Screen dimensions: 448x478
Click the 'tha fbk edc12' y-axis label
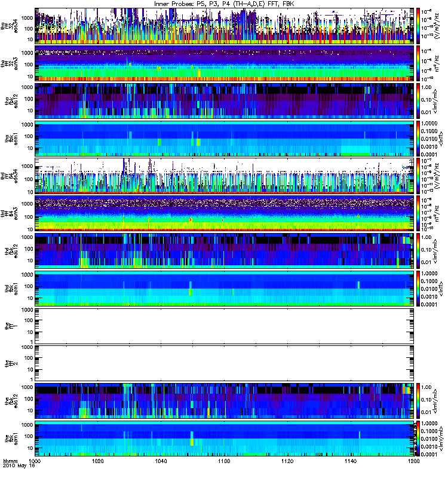[x=11, y=102]
